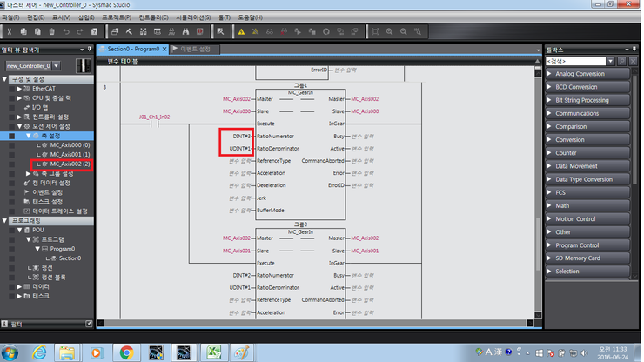Click the Delete trash can toolbar icon
The width and height of the screenshot is (644, 362).
click(x=51, y=31)
